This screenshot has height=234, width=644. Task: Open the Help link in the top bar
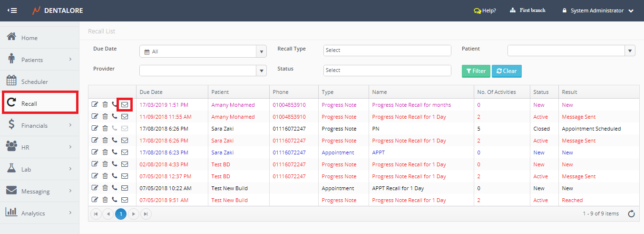tap(485, 10)
